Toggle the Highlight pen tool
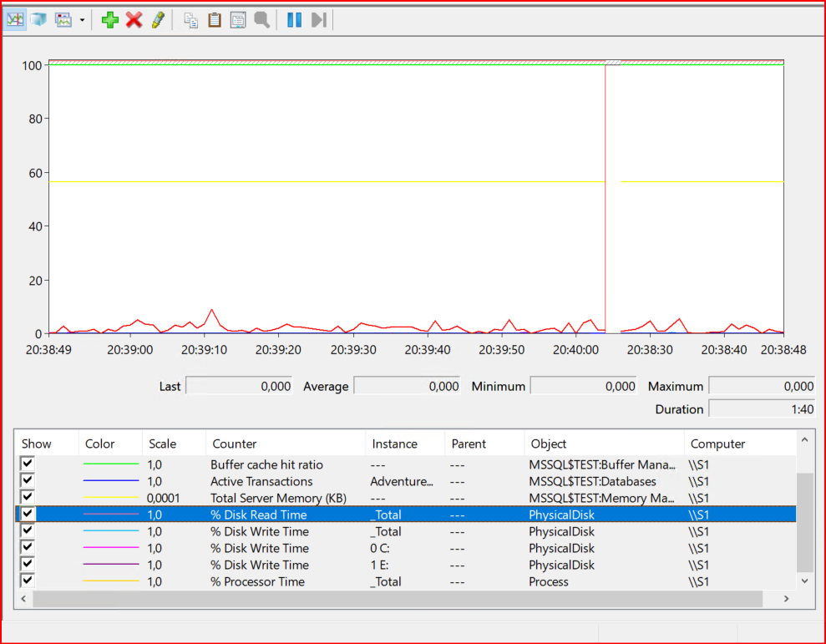826x644 pixels. coord(157,20)
